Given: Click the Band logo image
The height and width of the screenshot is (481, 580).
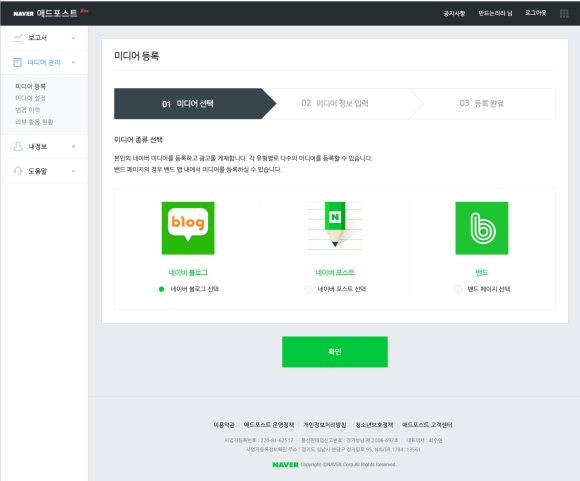Looking at the screenshot, I should [x=482, y=228].
